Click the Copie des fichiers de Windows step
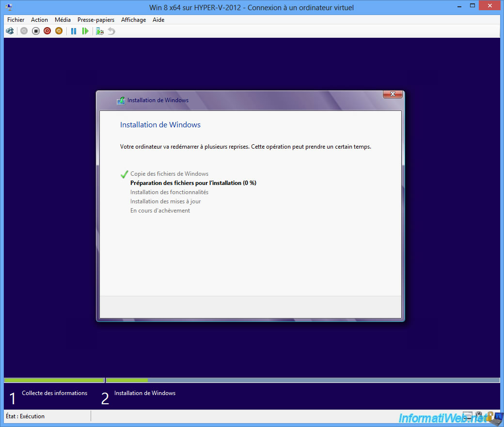Viewport: 504px width, 427px height. (169, 174)
